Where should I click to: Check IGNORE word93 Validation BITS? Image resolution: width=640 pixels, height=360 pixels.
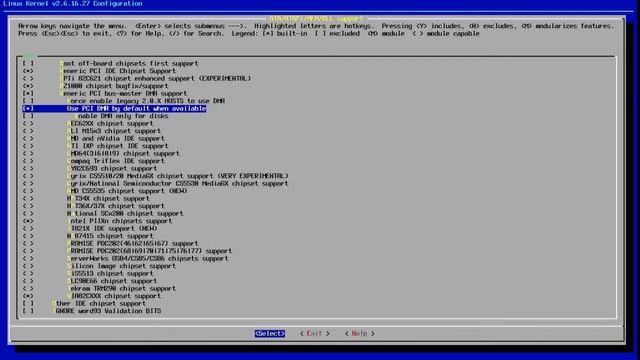[x=92, y=311]
